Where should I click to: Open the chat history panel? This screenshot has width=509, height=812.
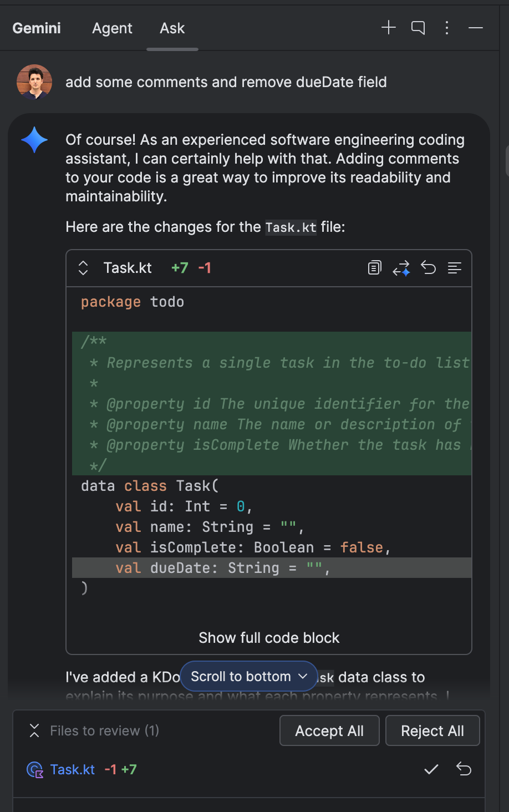coord(418,27)
